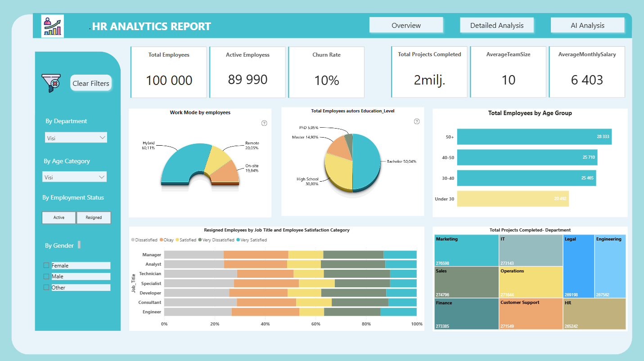Click Okay legend marker
The width and height of the screenshot is (644, 361).
tap(161, 240)
